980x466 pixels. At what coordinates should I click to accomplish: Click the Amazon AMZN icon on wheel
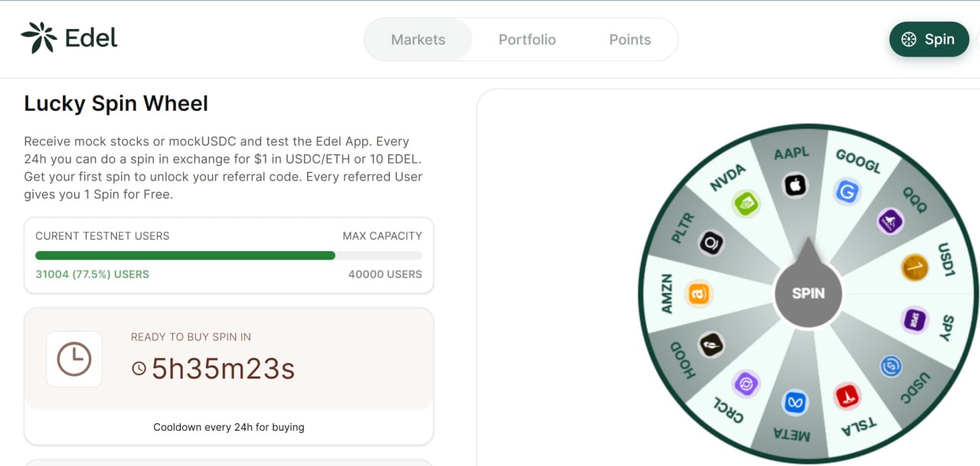698,294
